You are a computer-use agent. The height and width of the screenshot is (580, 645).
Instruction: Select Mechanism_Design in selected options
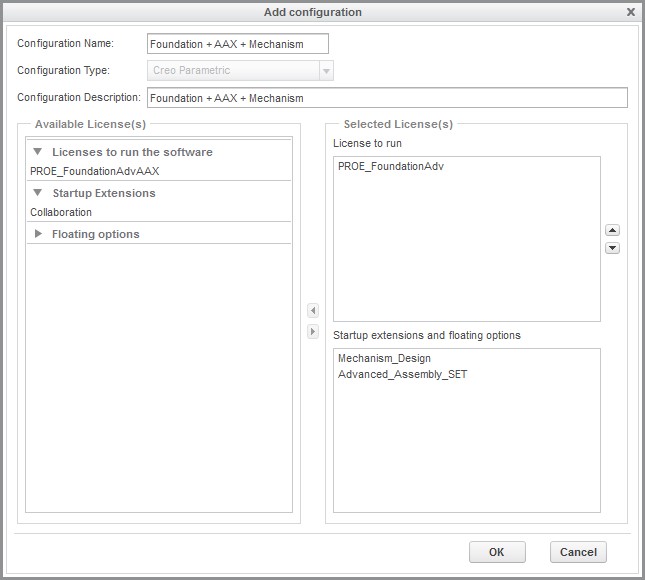pyautogui.click(x=384, y=358)
